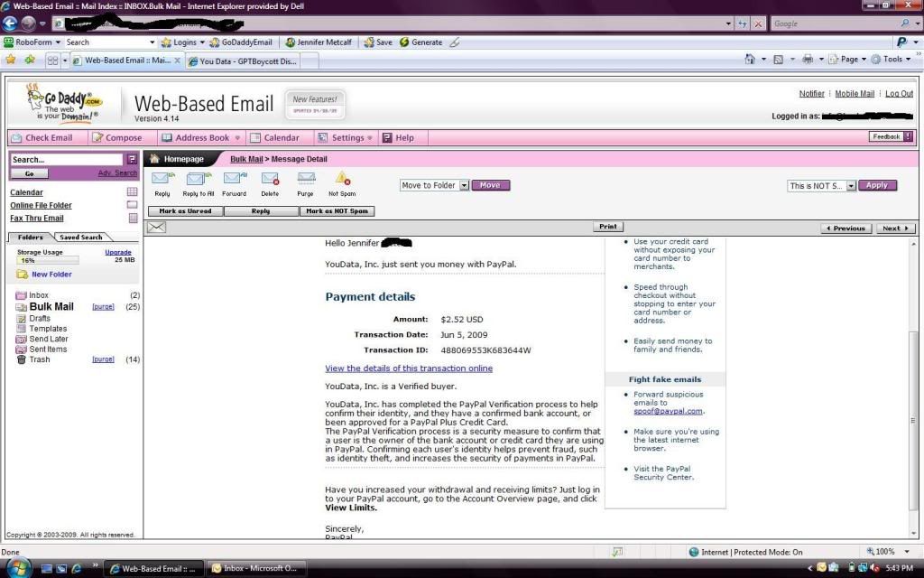Open Inbox - Microsoft Outlook taskbar button

(x=256, y=569)
